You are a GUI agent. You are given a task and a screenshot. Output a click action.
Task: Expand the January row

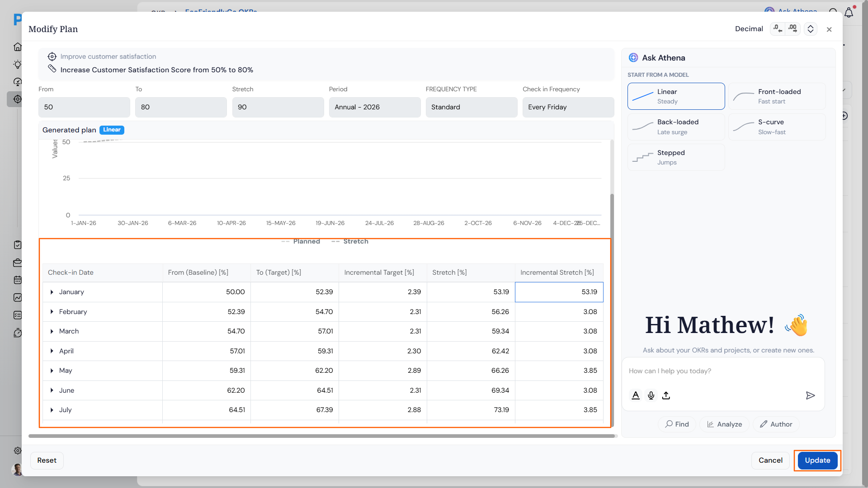coord(52,292)
